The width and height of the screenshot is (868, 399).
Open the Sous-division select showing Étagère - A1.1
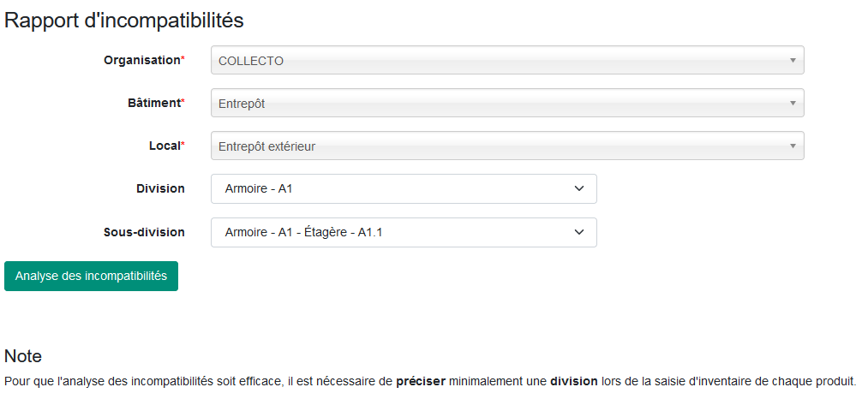click(x=404, y=232)
